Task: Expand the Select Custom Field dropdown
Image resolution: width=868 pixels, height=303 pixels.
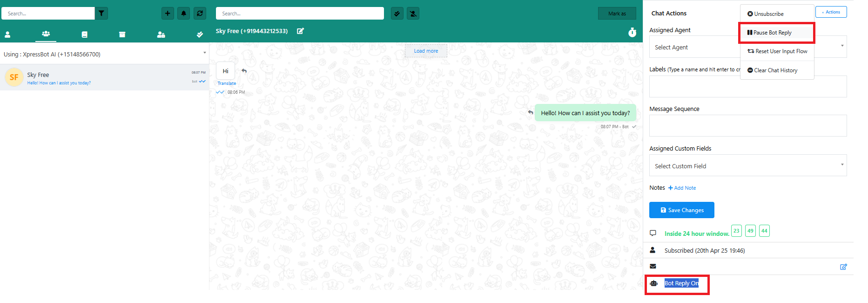Action: point(747,166)
